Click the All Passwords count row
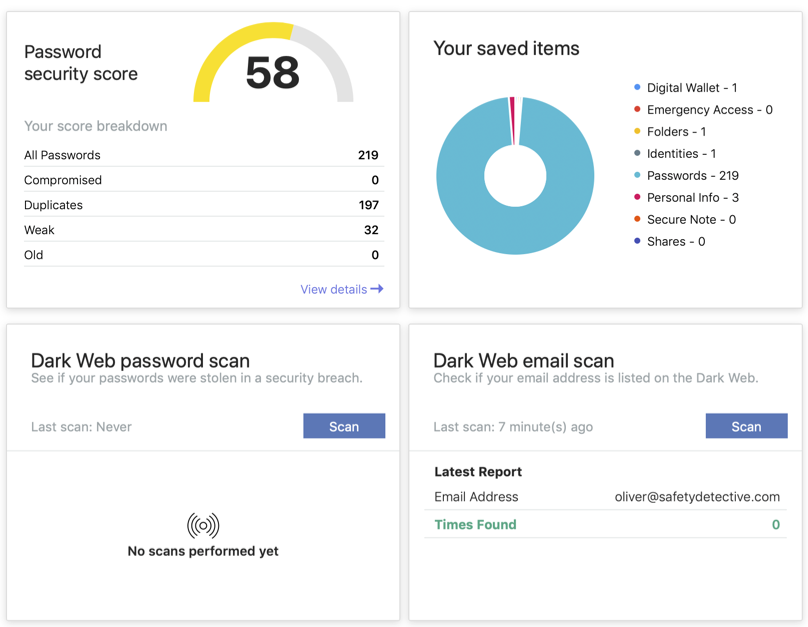Viewport: 808px width, 627px height. tap(202, 155)
